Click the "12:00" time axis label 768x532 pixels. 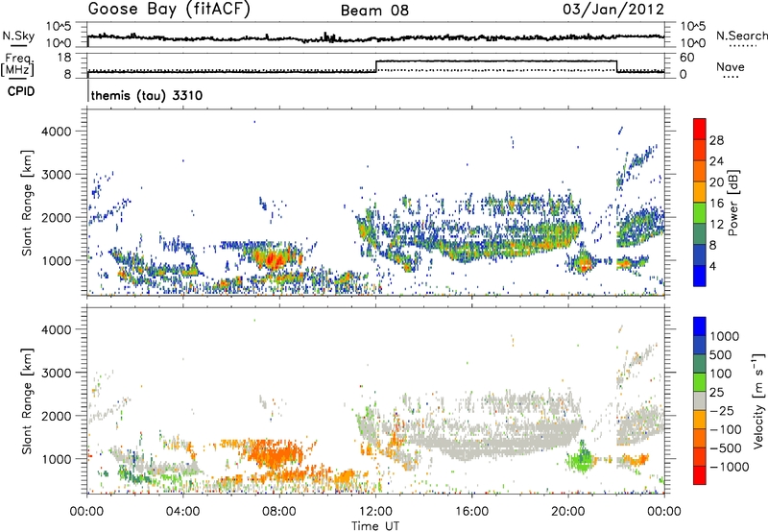pos(375,512)
